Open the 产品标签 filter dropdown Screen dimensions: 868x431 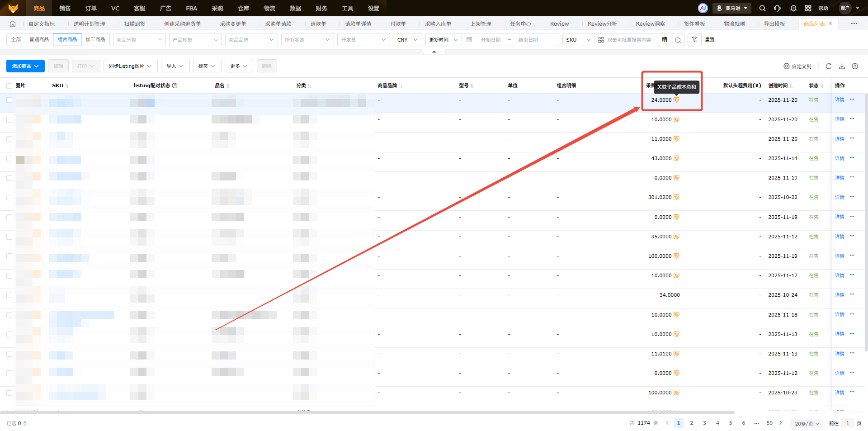point(195,40)
